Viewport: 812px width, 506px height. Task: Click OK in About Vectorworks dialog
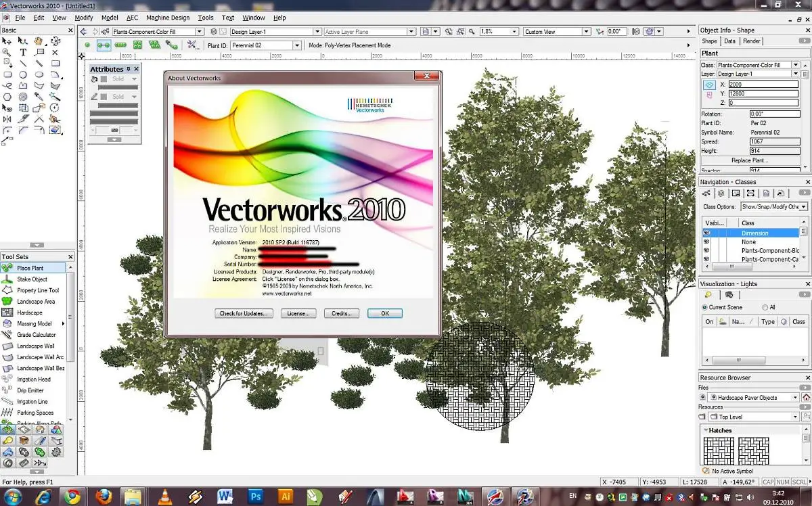coord(385,313)
